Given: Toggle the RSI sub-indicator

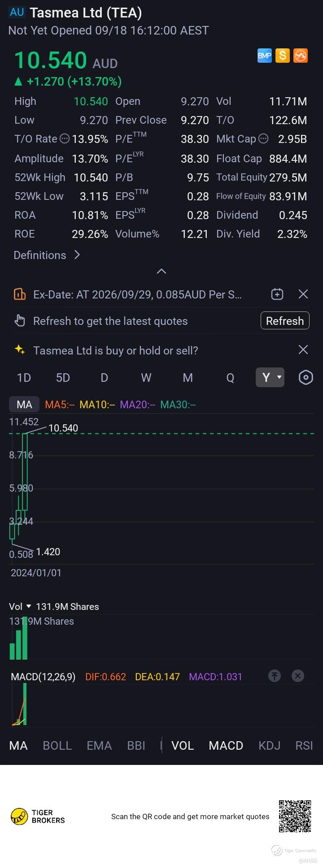Looking at the screenshot, I should click(304, 745).
